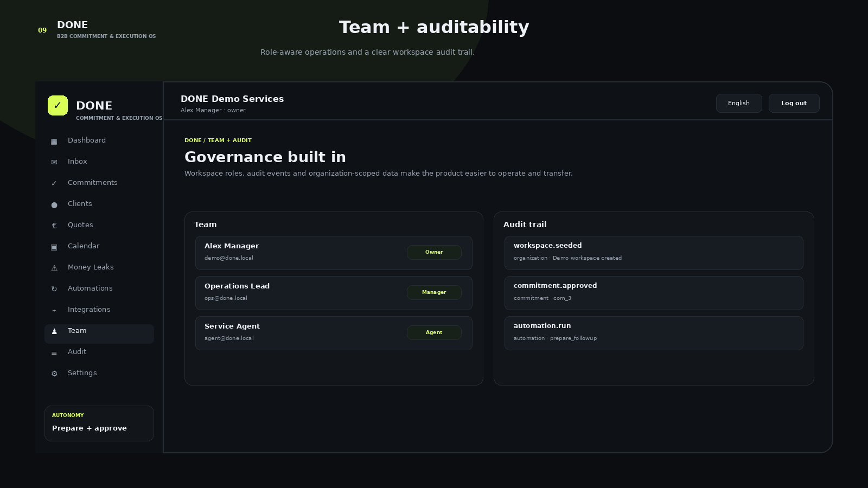
Task: Select the Operations Lead team member
Action: pos(334,293)
